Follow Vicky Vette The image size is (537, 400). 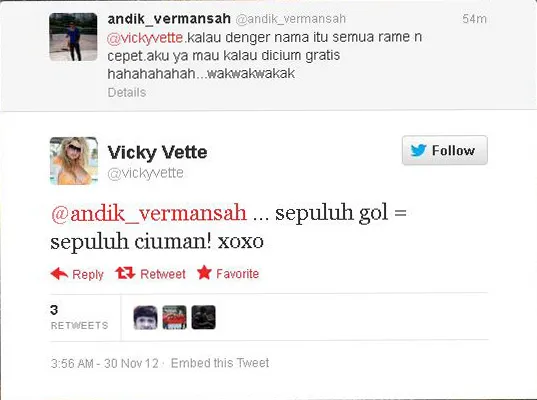tap(445, 150)
